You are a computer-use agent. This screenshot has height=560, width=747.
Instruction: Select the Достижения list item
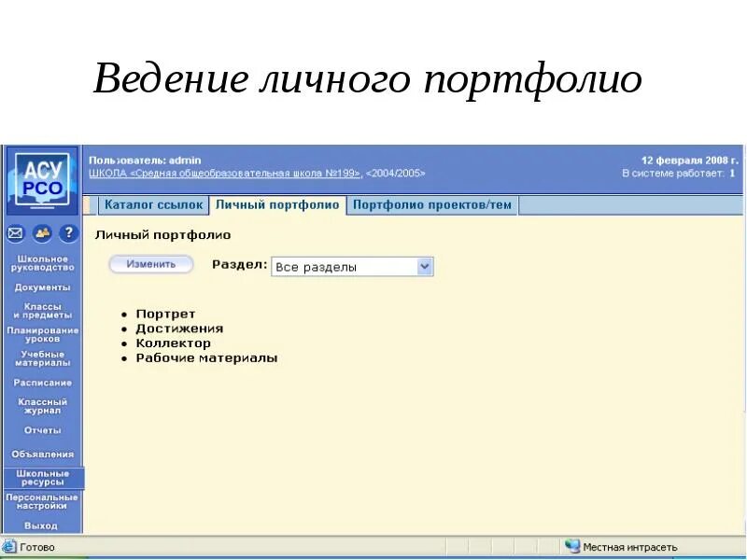[179, 329]
